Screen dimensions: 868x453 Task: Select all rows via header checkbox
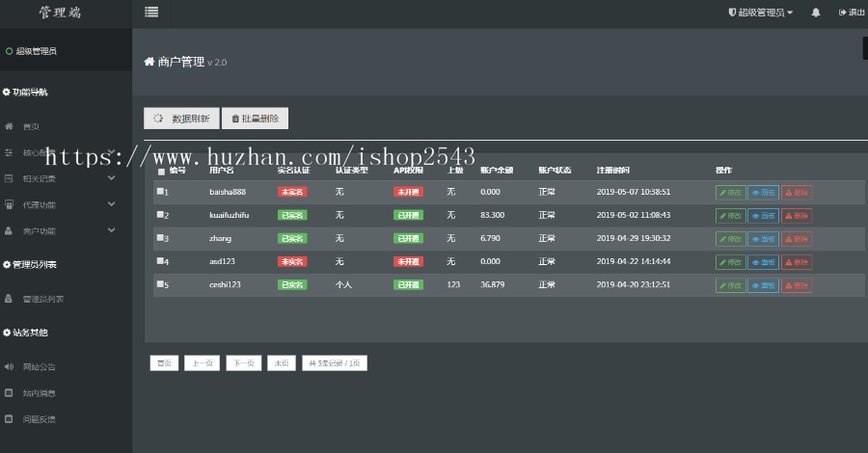[161, 172]
